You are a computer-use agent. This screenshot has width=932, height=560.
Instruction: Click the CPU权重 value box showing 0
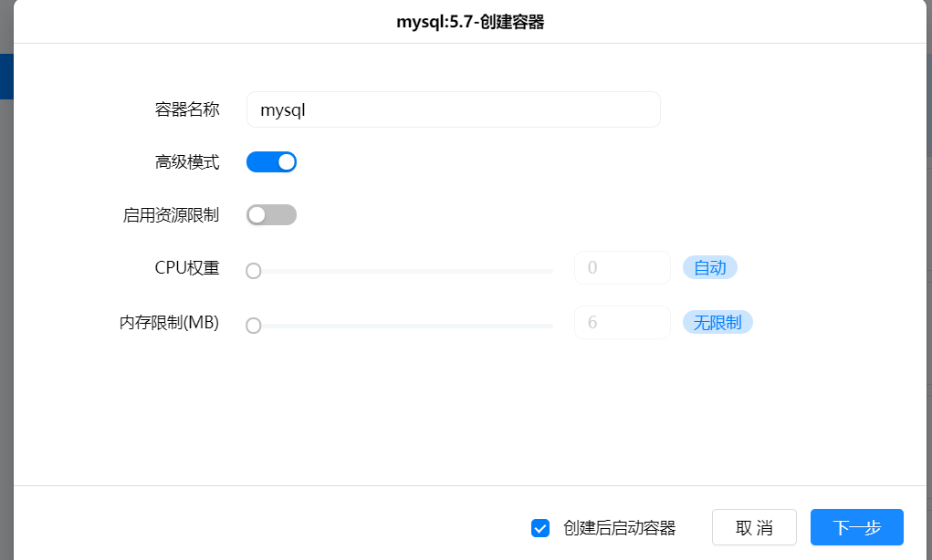(623, 267)
